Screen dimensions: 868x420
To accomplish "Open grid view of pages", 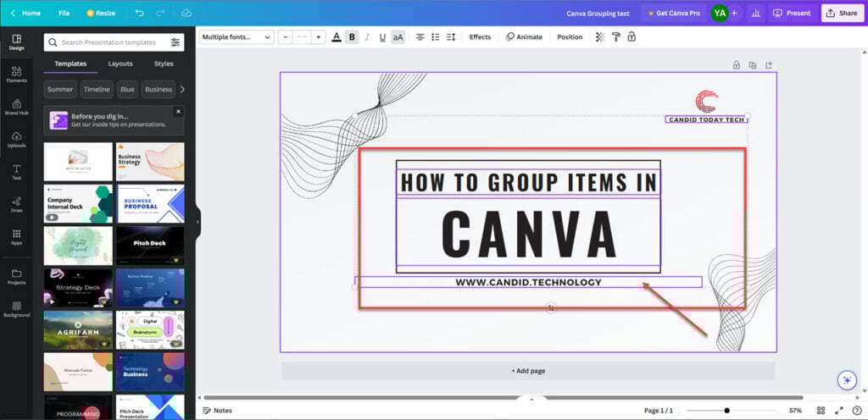I will click(821, 411).
